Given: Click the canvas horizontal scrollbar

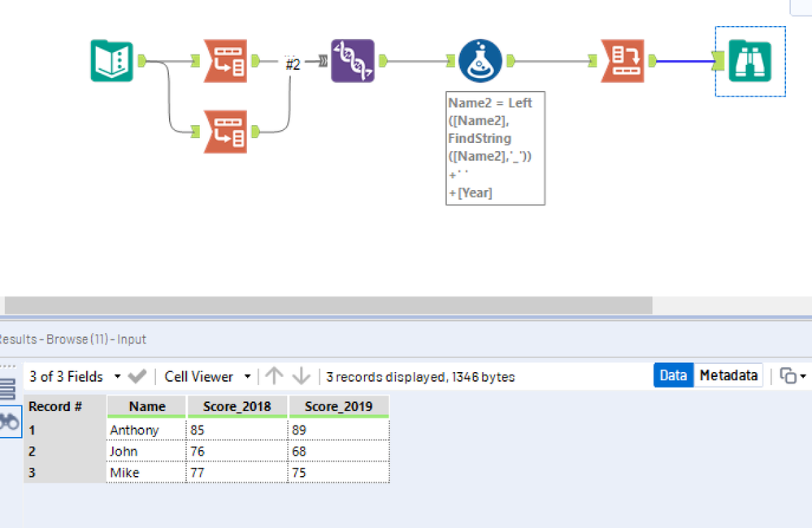Looking at the screenshot, I should point(328,305).
